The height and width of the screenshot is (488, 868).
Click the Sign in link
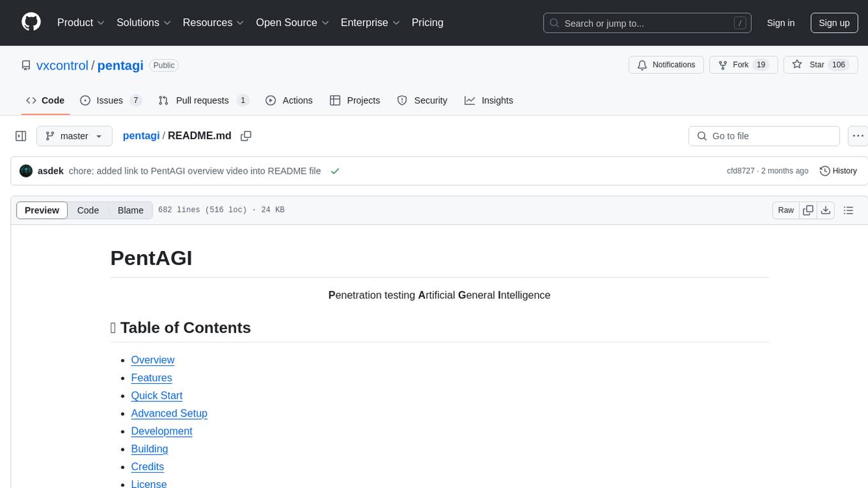tap(781, 23)
